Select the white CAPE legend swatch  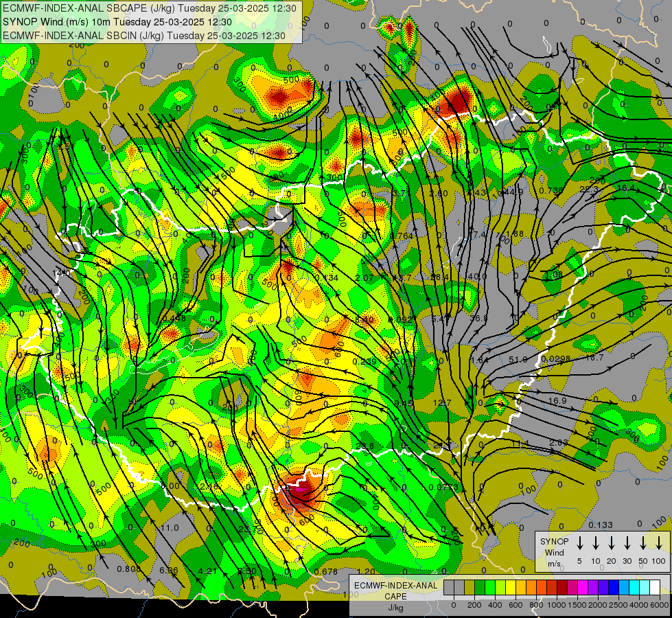pos(654,587)
